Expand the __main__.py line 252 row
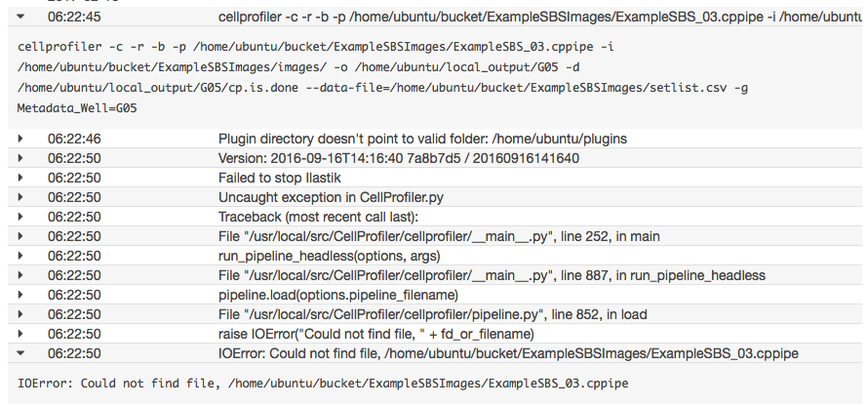 point(20,236)
